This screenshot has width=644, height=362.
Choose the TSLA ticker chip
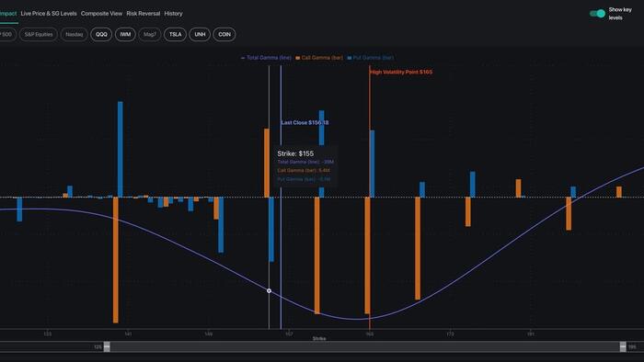[x=176, y=34]
